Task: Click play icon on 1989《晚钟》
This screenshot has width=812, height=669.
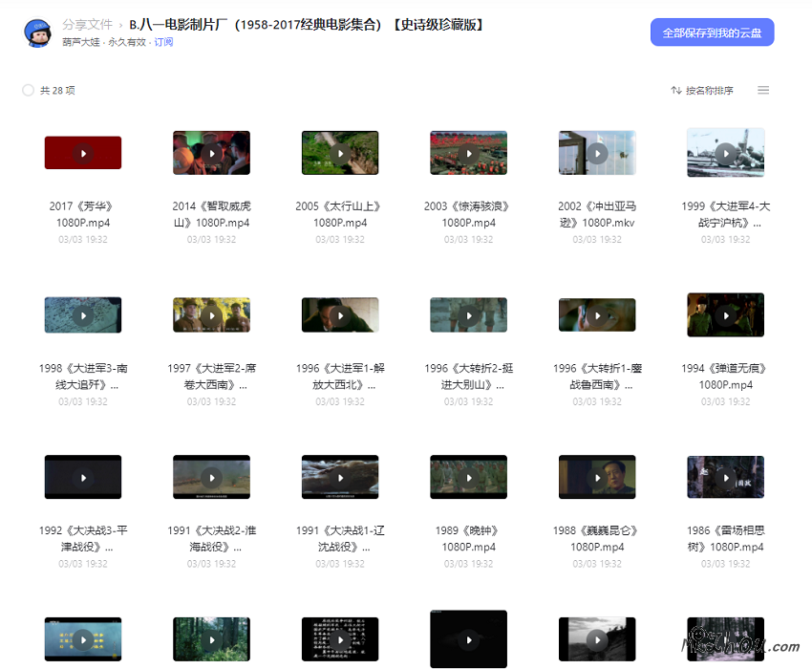Action: [x=468, y=477]
